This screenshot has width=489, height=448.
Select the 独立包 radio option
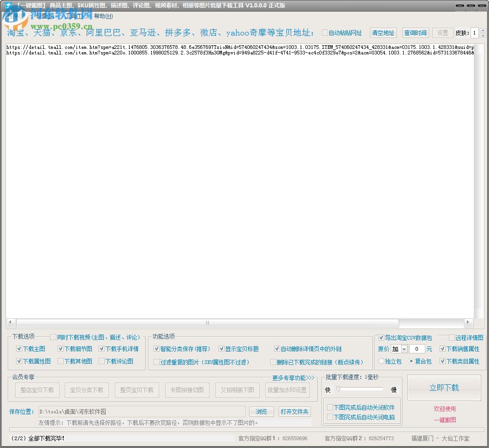(381, 361)
